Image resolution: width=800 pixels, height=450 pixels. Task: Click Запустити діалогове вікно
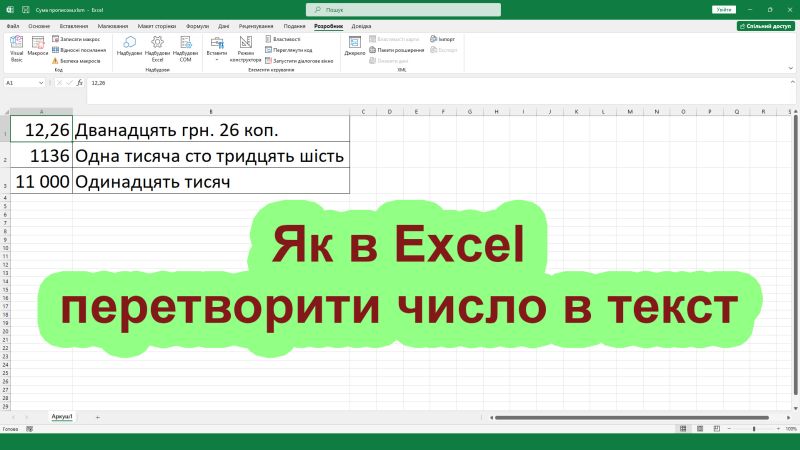[x=299, y=61]
